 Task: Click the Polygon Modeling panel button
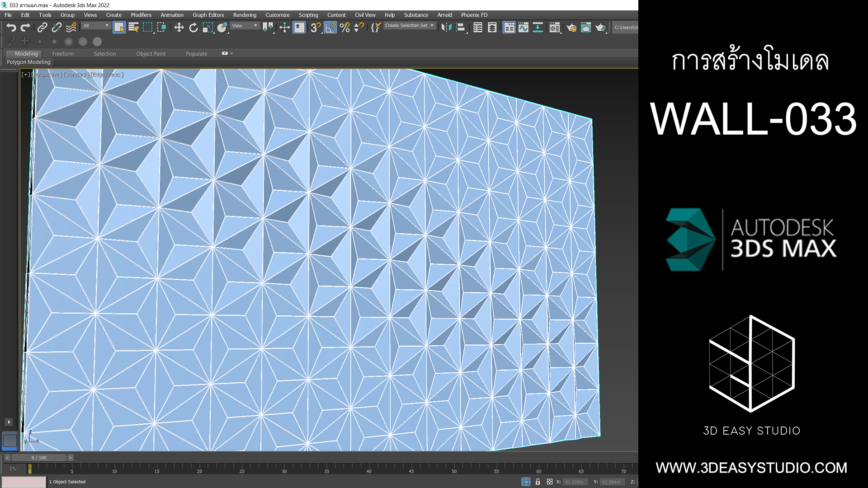[28, 62]
